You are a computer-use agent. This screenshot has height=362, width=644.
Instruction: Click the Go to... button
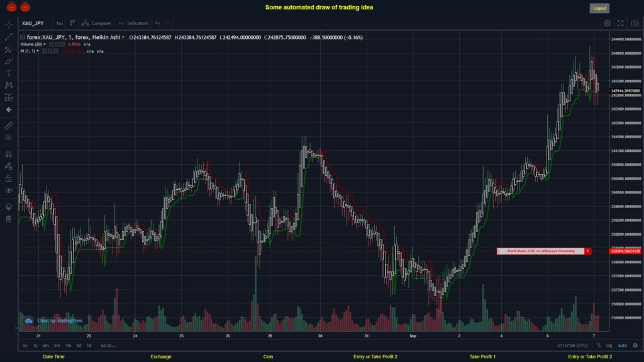click(x=108, y=346)
